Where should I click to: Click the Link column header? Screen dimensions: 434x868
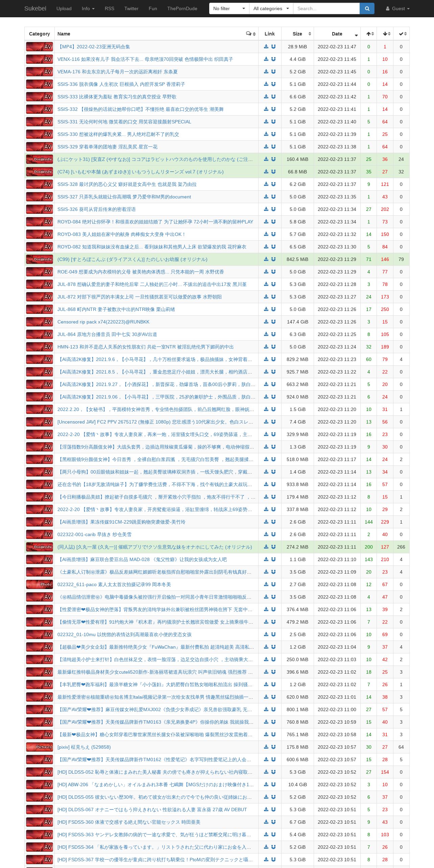(x=270, y=34)
